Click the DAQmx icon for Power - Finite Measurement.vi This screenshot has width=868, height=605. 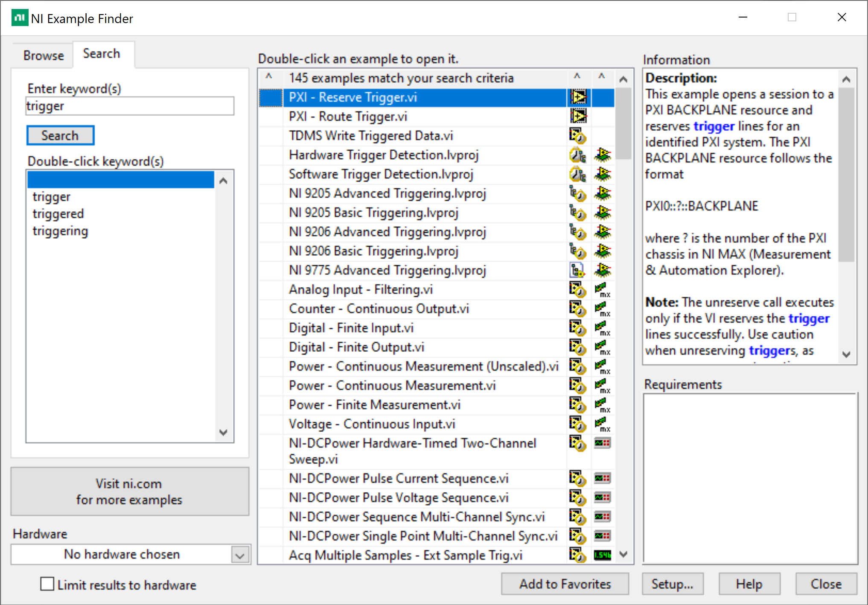[603, 405]
